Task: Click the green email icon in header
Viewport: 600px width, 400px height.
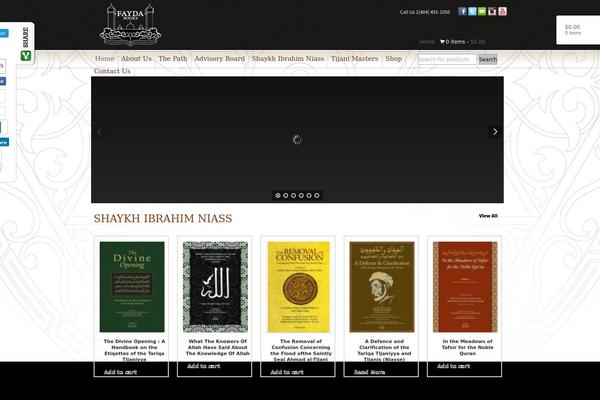Action: coord(482,11)
